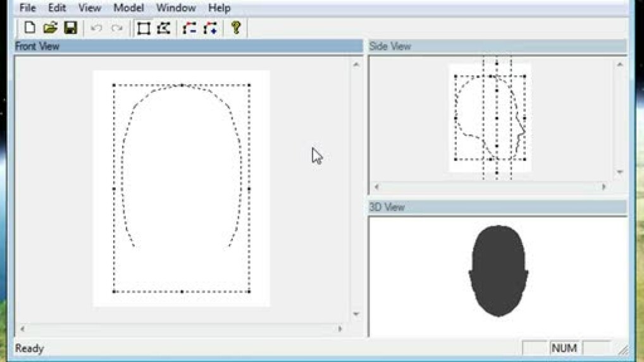Viewport: 644px width, 362px height.
Task: Click the dark head silhouette in 3D View
Action: [x=498, y=270]
